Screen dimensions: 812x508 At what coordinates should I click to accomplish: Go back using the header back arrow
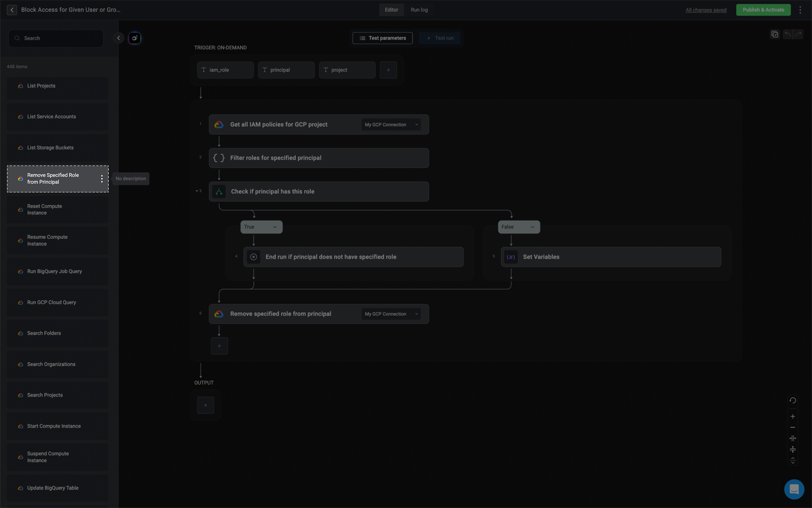tap(12, 10)
